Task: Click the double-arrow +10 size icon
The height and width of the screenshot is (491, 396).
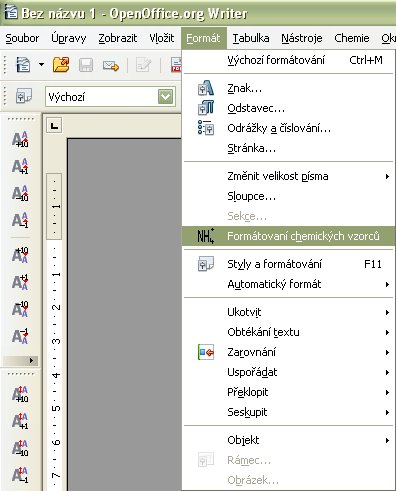Action: point(20,395)
